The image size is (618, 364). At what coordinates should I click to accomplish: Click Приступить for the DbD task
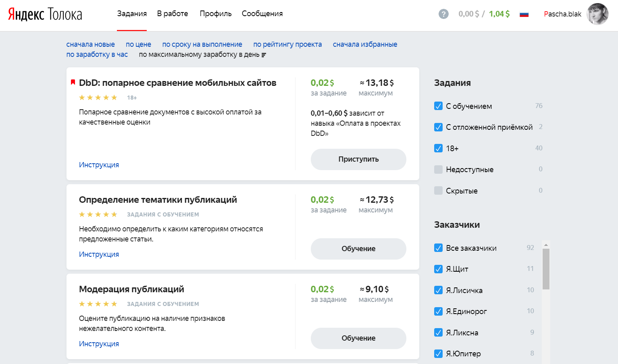click(358, 159)
